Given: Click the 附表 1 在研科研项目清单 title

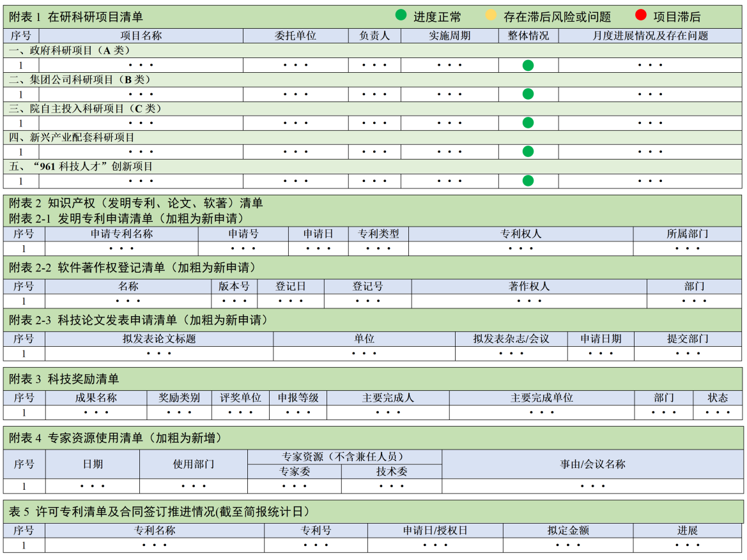Looking at the screenshot, I should click(76, 17).
